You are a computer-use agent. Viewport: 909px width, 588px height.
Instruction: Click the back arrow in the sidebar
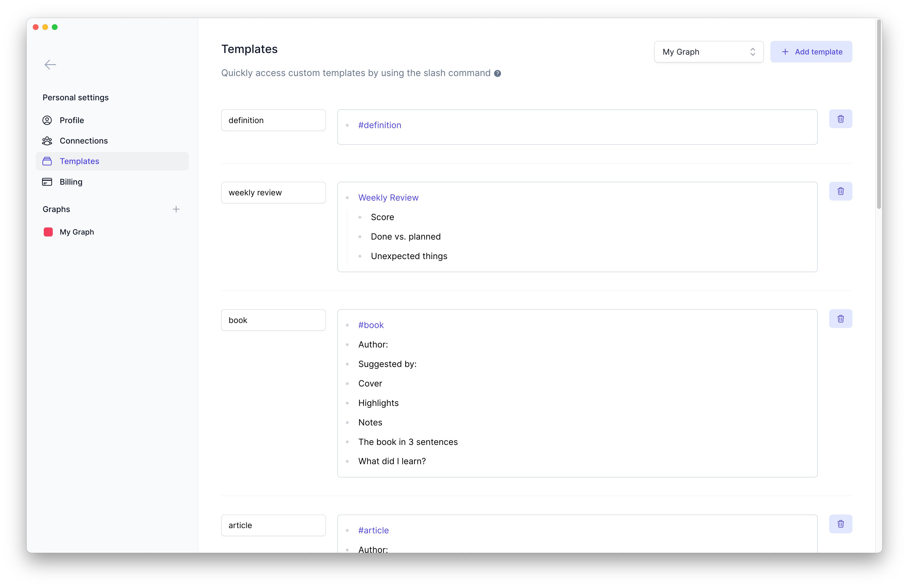pos(50,64)
